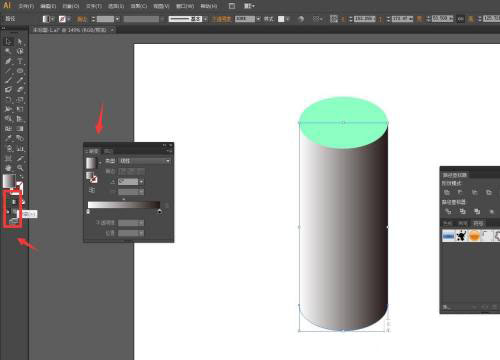Switch to the second tab in Gradient panel
Image resolution: width=500 pixels, height=360 pixels.
108,151
